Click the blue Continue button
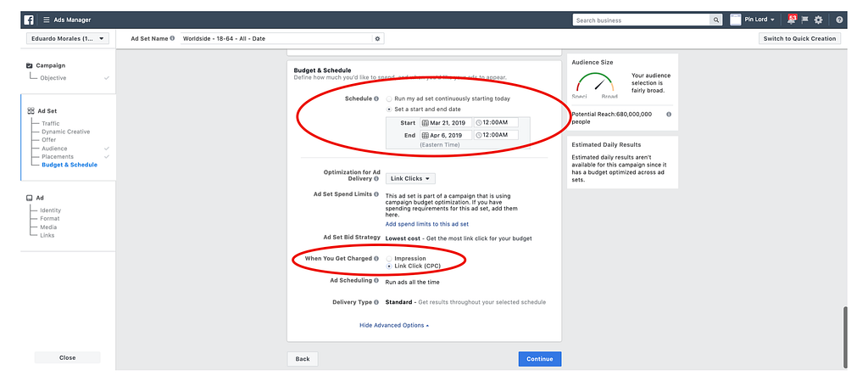The width and height of the screenshot is (868, 387). 540,359
